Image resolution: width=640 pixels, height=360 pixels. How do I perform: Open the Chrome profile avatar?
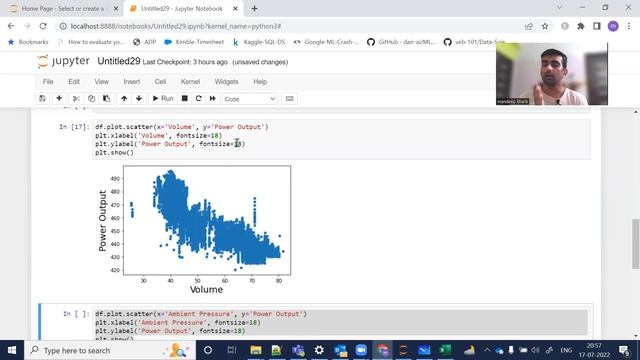click(613, 26)
